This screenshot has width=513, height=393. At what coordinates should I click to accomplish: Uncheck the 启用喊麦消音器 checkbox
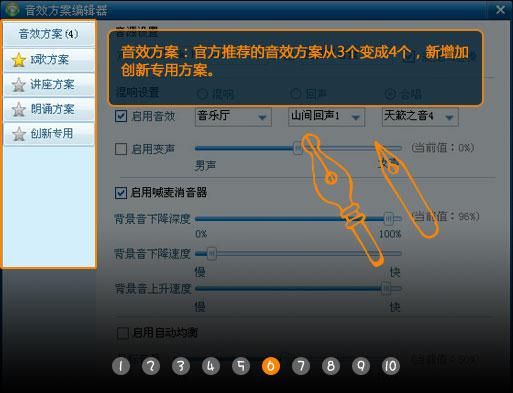(121, 193)
